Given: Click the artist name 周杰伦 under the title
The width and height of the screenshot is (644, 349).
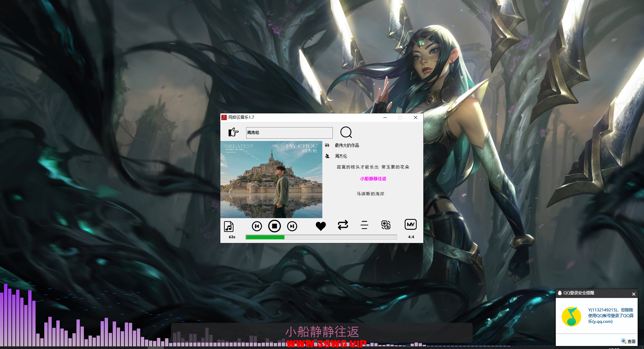Looking at the screenshot, I should pyautogui.click(x=341, y=156).
